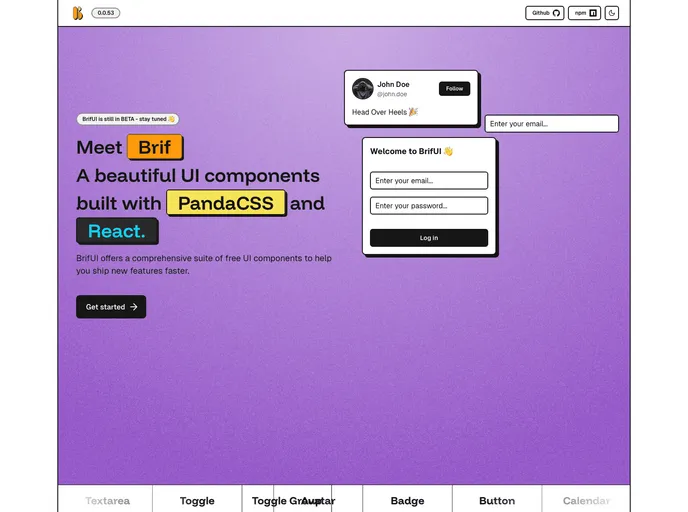The width and height of the screenshot is (688, 512).
Task: Click the John Doe name text
Action: (393, 84)
